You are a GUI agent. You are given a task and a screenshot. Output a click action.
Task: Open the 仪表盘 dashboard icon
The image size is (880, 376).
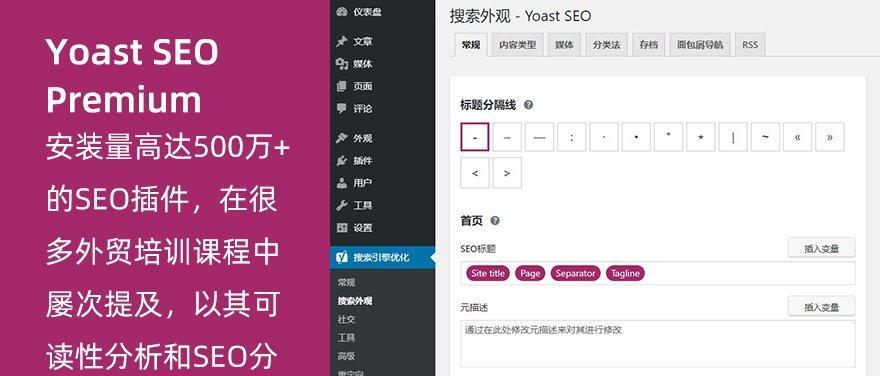point(341,12)
